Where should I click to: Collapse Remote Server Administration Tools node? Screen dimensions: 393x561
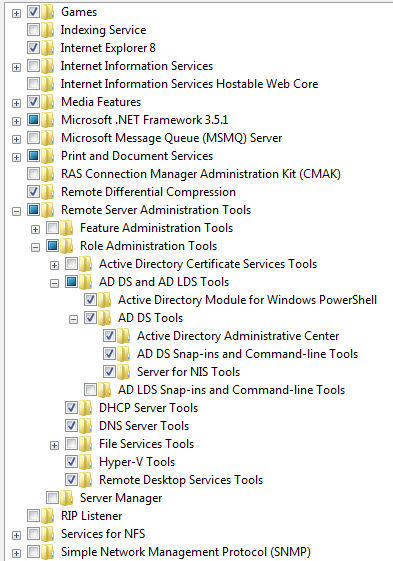(x=16, y=211)
